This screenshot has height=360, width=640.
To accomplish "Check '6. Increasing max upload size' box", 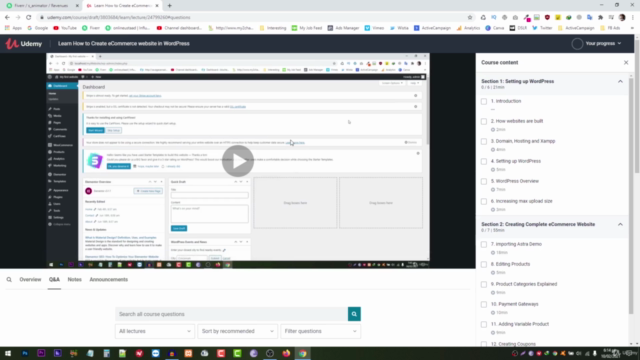I will tap(484, 201).
